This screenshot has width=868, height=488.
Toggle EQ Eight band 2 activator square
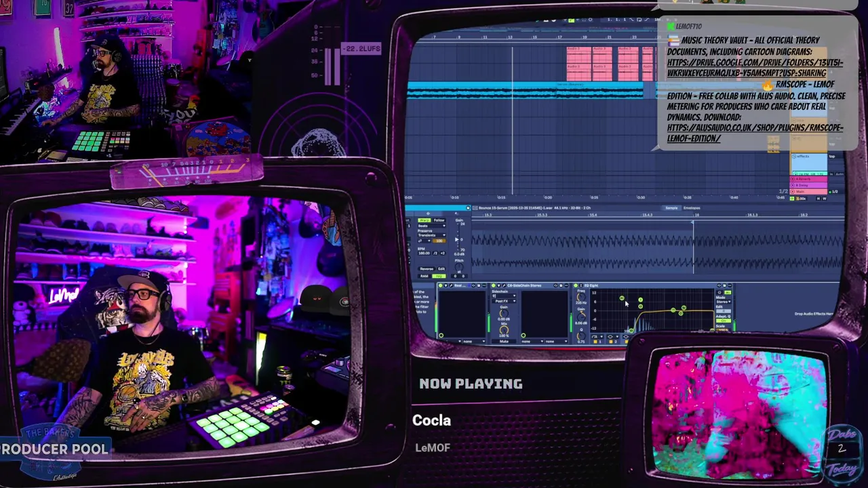click(x=610, y=342)
